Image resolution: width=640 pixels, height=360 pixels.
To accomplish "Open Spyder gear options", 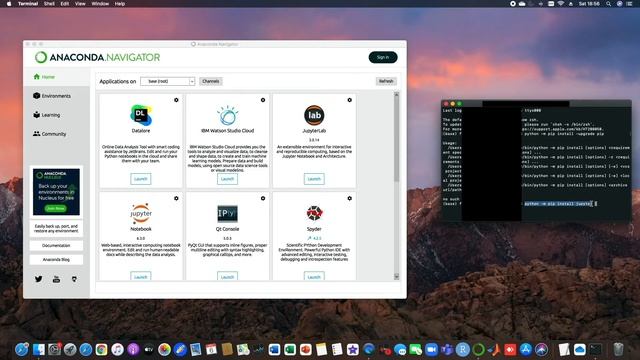I will click(x=349, y=198).
